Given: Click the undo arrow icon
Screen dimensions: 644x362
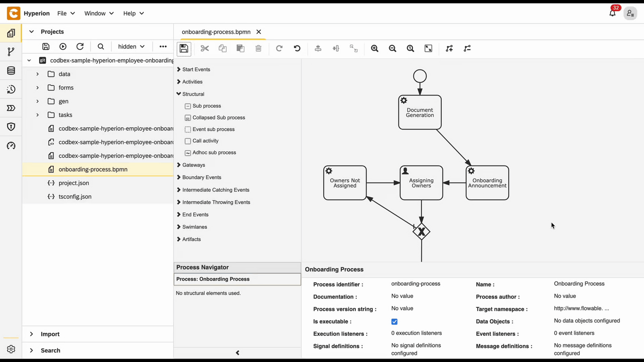Looking at the screenshot, I should [x=297, y=48].
